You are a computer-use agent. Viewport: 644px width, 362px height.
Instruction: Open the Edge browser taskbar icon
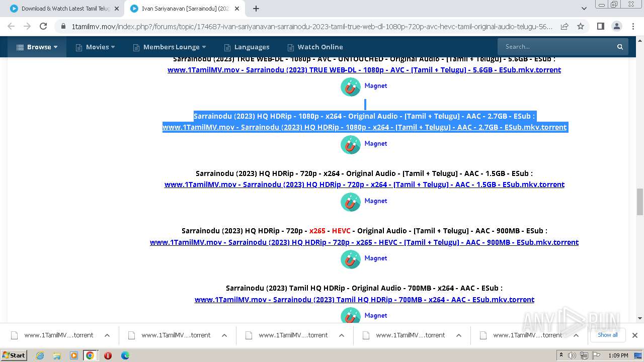pos(125,355)
